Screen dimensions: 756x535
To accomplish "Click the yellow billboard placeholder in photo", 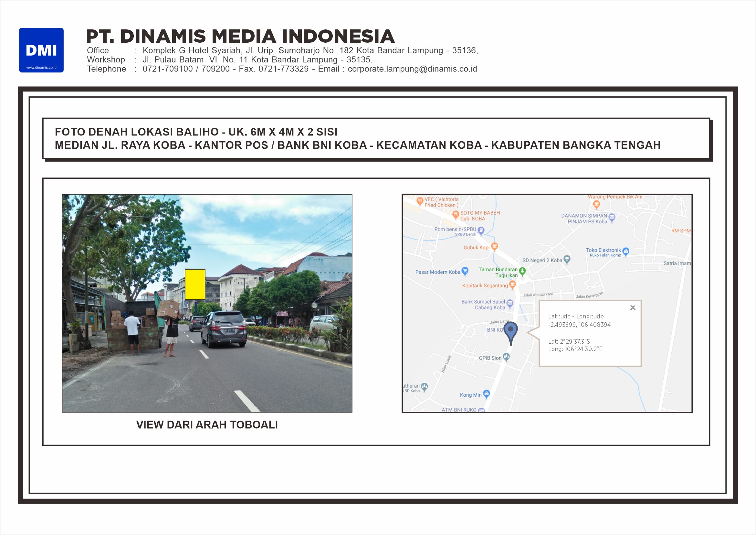I will [195, 284].
